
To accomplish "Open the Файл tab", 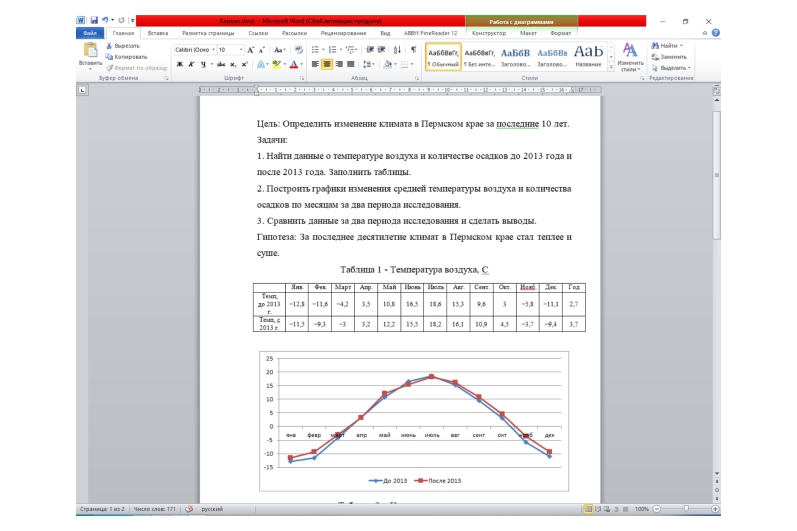I will (90, 33).
